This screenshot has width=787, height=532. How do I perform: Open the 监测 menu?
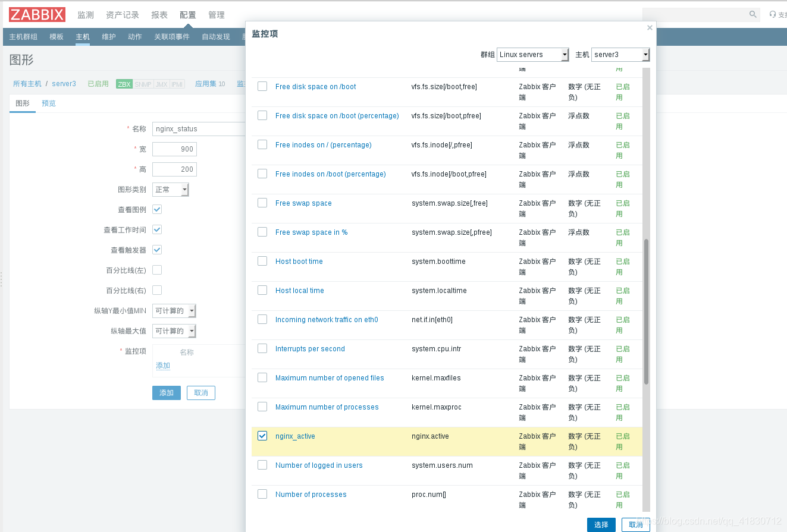pyautogui.click(x=86, y=15)
